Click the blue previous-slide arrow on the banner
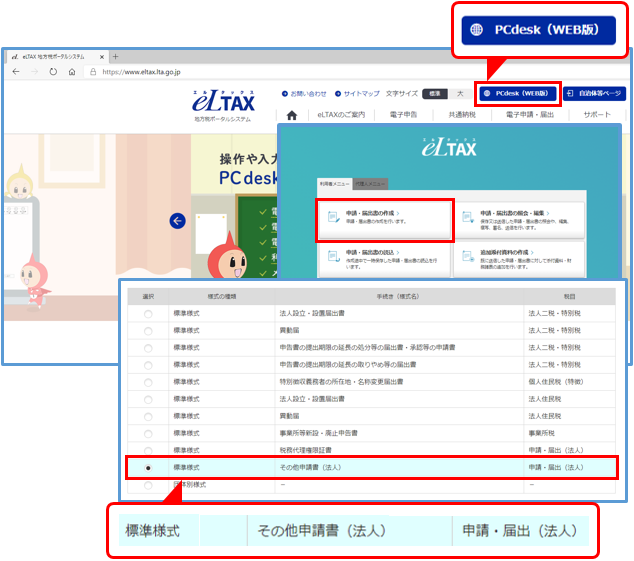Image resolution: width=634 pixels, height=561 pixels. [178, 221]
